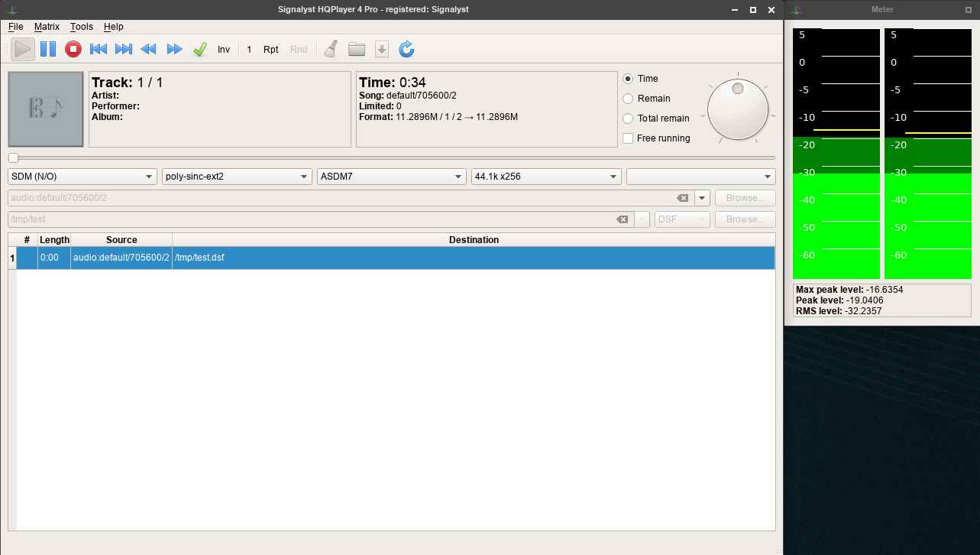The height and width of the screenshot is (555, 980).
Task: Expand the poly-sinc-ext2 filter dropdown
Action: point(237,177)
